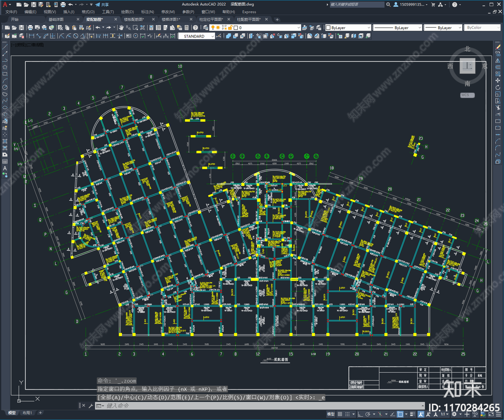Image resolution: width=504 pixels, height=420 pixels.
Task: Switch to the 楼板配筋图 drawing tab
Action: point(134,20)
